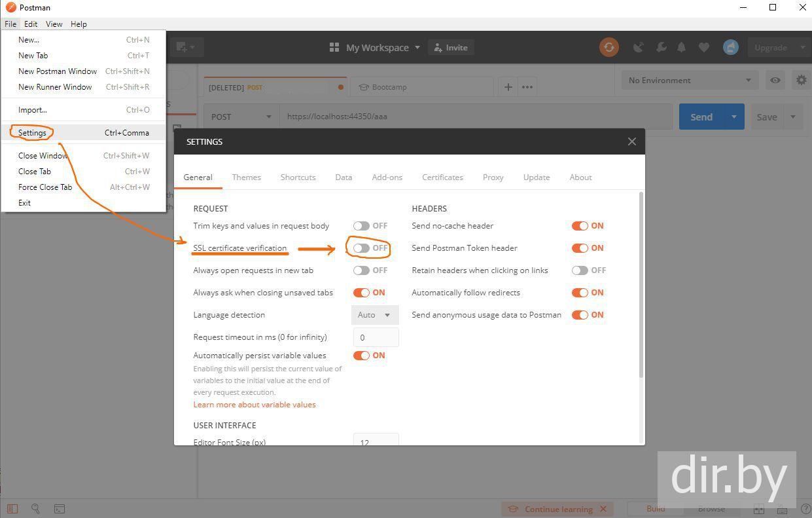Choose Import... from the File menu

pyautogui.click(x=84, y=110)
